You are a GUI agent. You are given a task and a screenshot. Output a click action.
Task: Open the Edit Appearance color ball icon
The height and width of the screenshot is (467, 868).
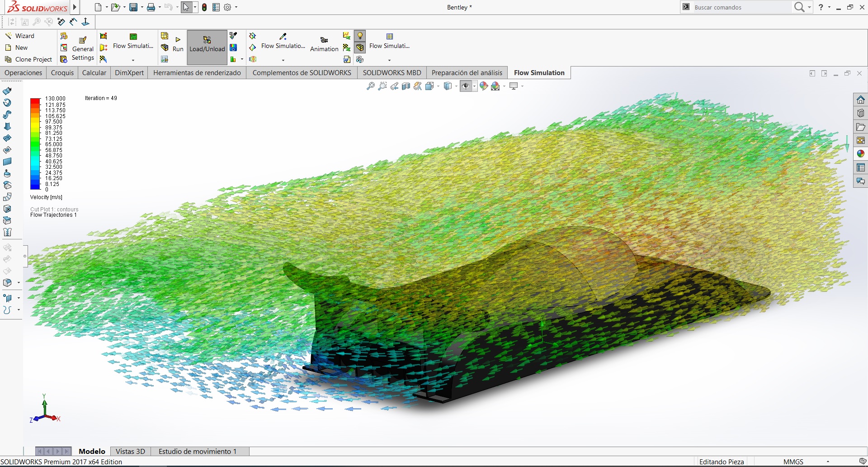click(x=484, y=86)
